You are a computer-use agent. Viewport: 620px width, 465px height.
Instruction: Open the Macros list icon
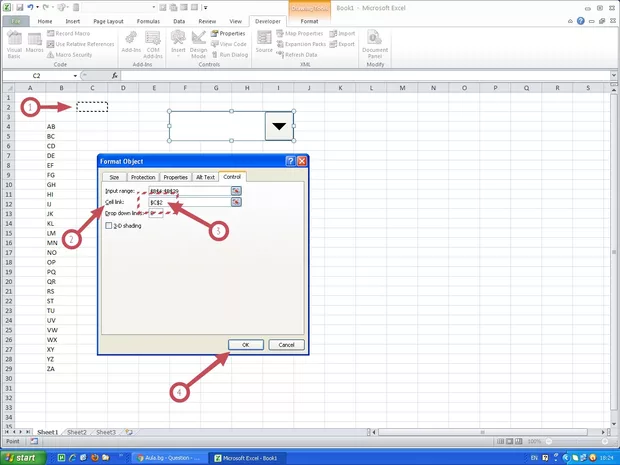34,43
